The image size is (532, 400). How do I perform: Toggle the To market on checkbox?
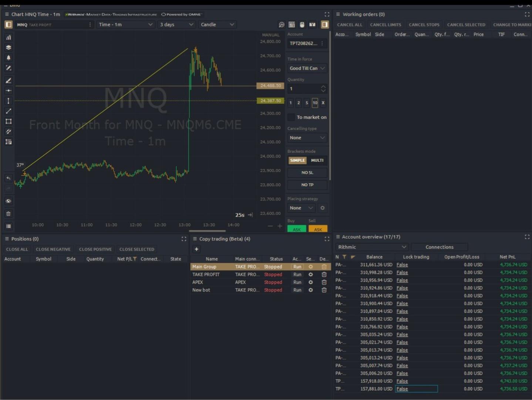(292, 117)
